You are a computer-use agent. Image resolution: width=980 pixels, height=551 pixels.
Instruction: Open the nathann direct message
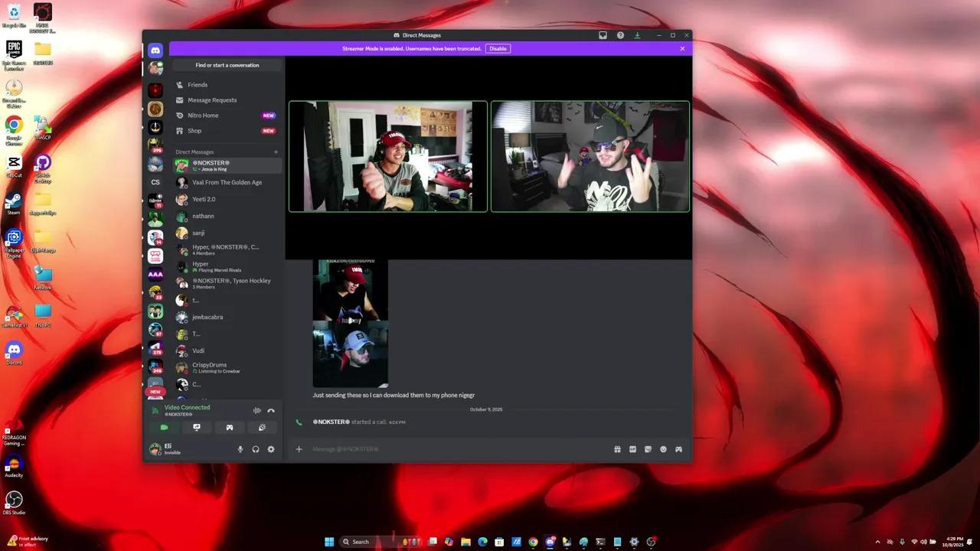(227, 216)
